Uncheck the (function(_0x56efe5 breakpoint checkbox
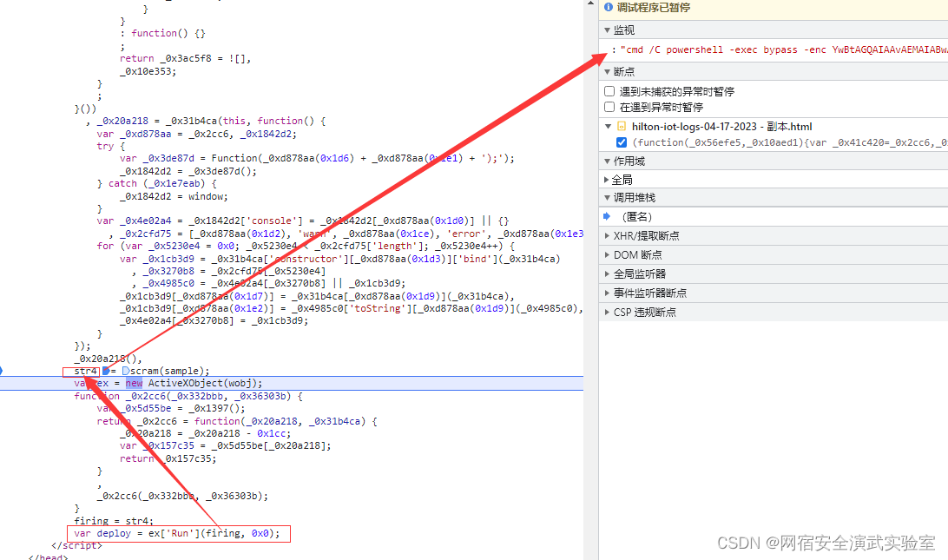948x560 pixels. [x=621, y=142]
